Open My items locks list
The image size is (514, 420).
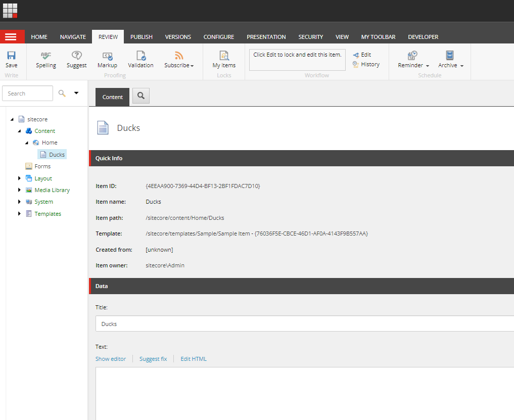pyautogui.click(x=224, y=56)
